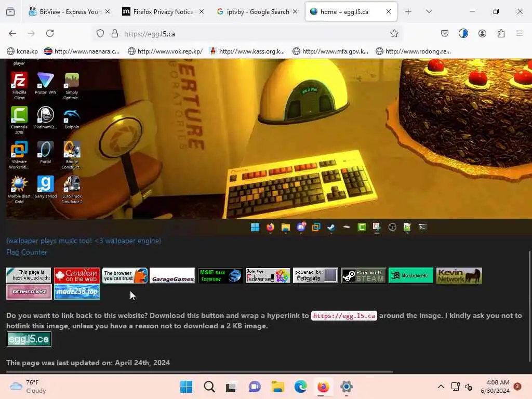Click the MSIE sux forever badge
Image resolution: width=532 pixels, height=399 pixels.
coord(220,275)
